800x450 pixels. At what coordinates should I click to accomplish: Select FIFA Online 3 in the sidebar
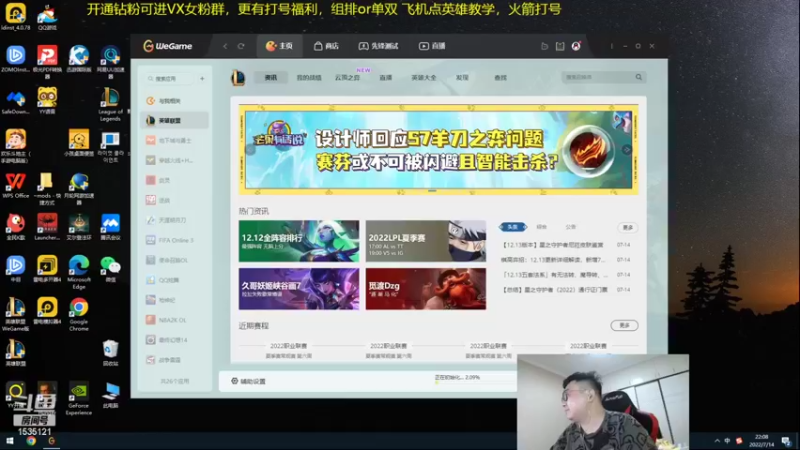click(174, 240)
